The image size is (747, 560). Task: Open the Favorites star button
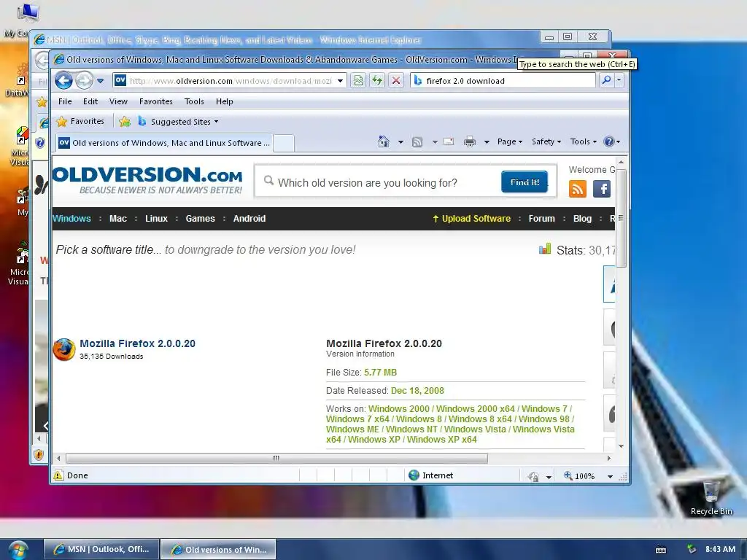(x=80, y=122)
